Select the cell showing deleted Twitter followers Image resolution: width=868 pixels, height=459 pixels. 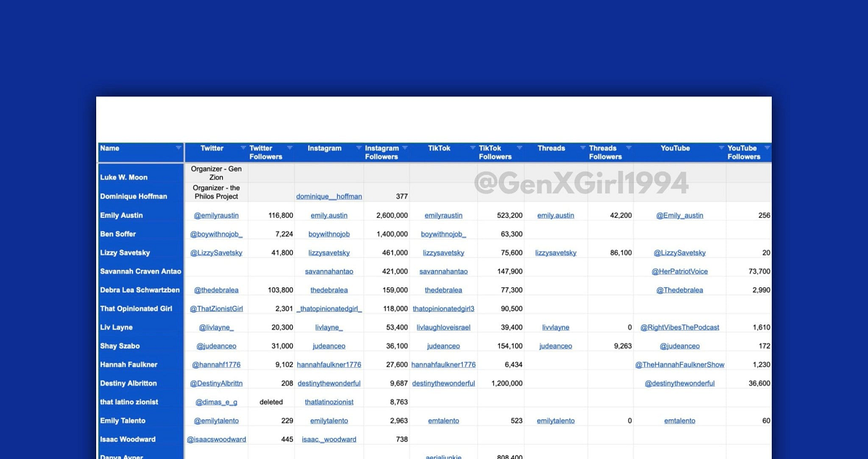[271, 403]
